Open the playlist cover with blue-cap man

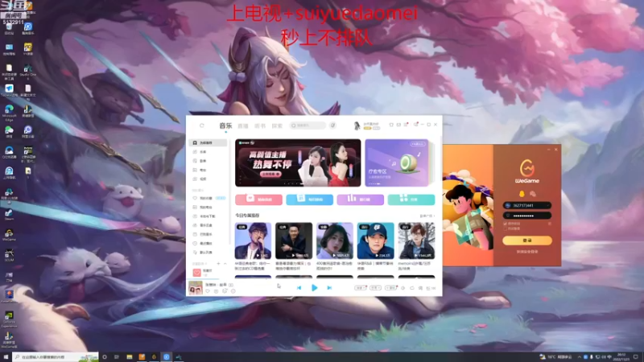[375, 241]
